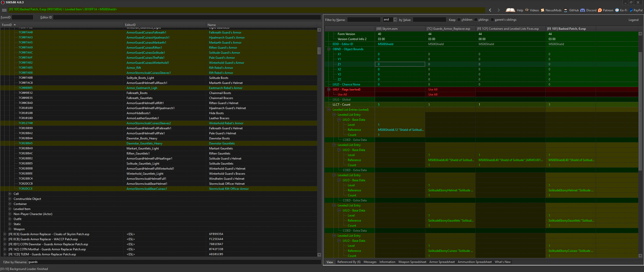The image size is (644, 272).
Task: Sort tree by the EditorID column header
Action: 165,25
